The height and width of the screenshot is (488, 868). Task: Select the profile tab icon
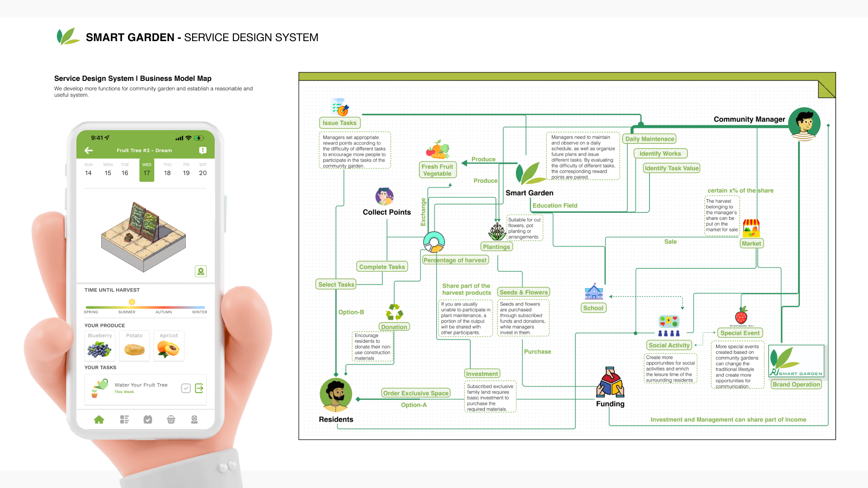click(x=194, y=419)
